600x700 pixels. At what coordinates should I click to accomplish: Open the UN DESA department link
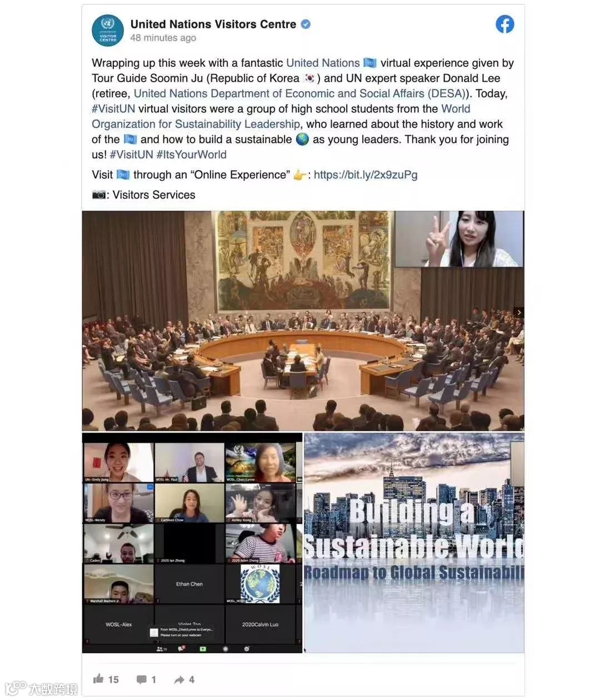[299, 93]
